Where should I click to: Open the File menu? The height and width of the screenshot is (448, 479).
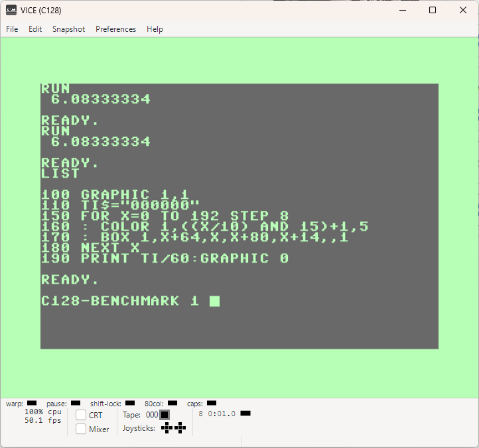pos(12,29)
